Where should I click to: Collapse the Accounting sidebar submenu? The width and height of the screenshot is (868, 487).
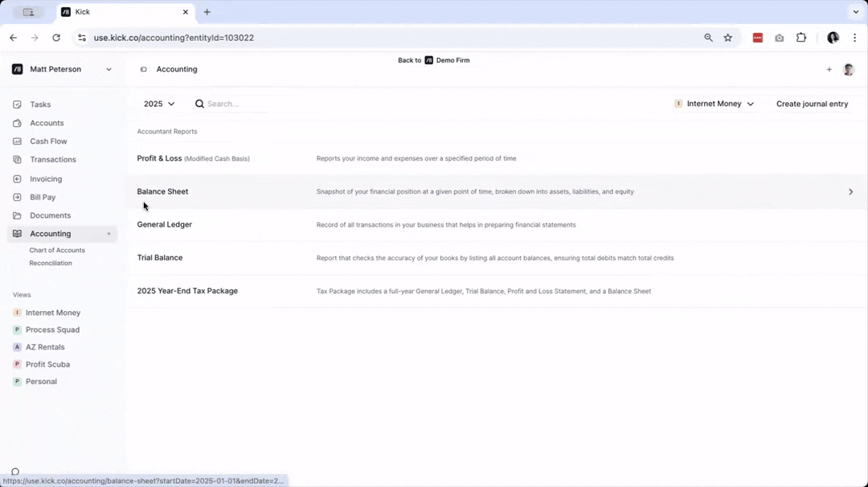[108, 234]
